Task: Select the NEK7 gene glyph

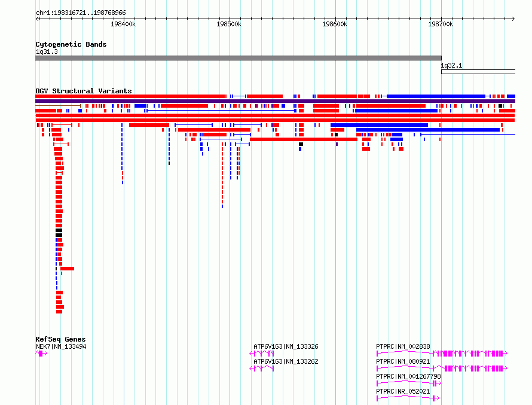Action: pos(41,354)
